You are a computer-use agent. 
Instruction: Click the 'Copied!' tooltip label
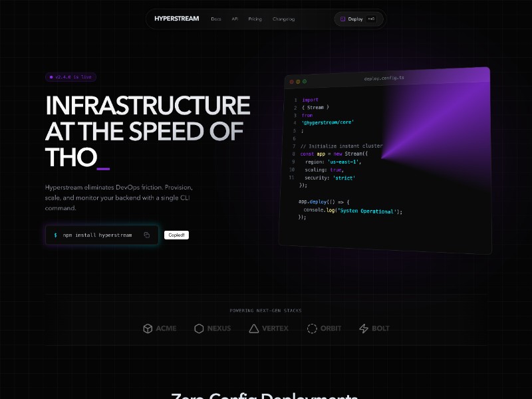pyautogui.click(x=177, y=235)
